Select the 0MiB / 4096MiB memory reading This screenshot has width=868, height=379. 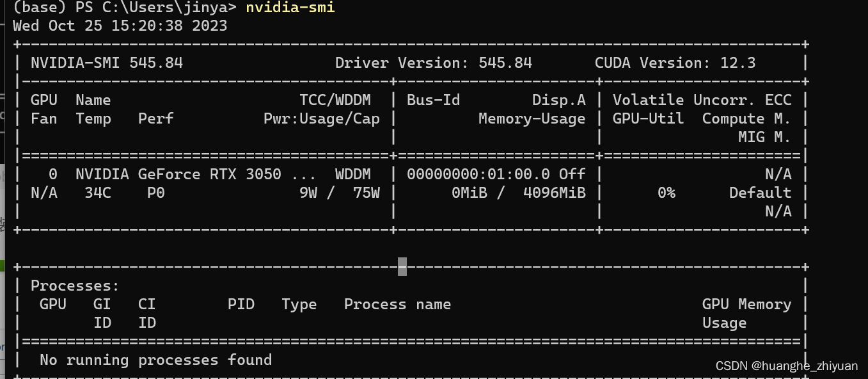tap(518, 193)
